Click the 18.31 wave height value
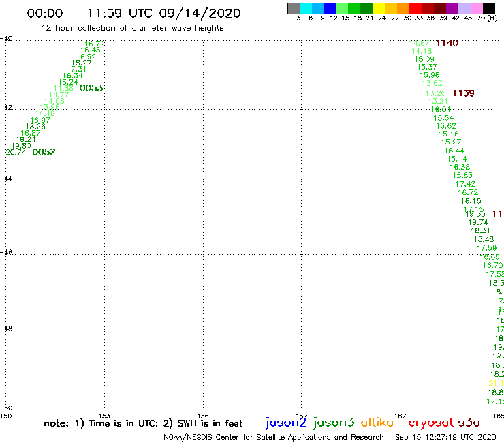This screenshot has height=443, width=504. tap(481, 230)
